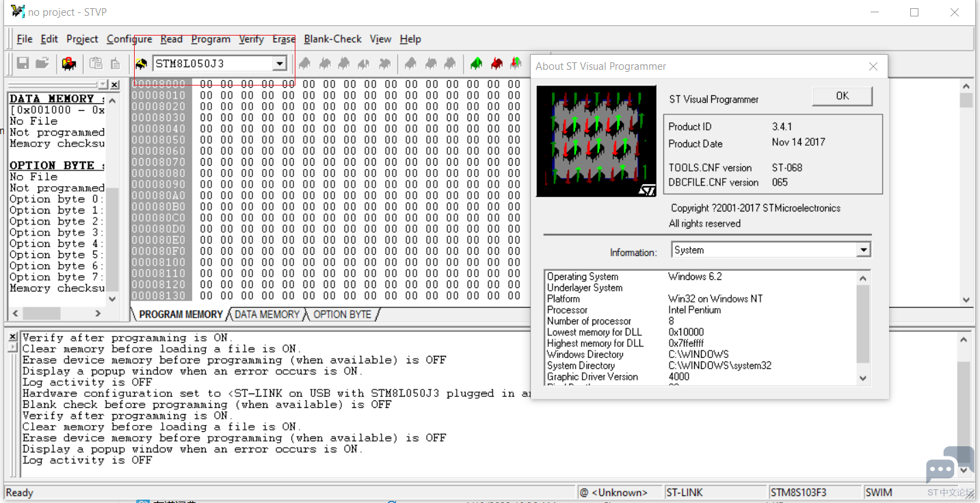Screen dimensions: 980x503
Task: Click the solid red chip toolbar icon
Action: click(x=496, y=64)
